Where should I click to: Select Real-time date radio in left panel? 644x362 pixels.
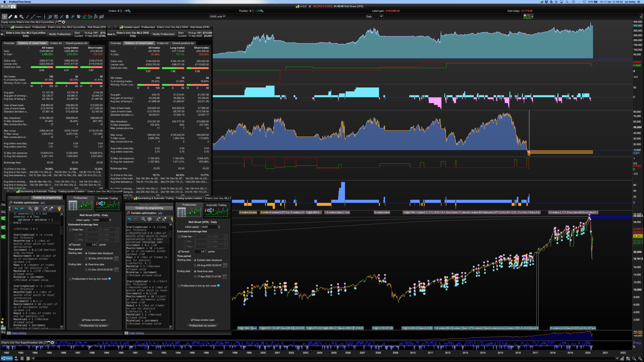[86, 264]
